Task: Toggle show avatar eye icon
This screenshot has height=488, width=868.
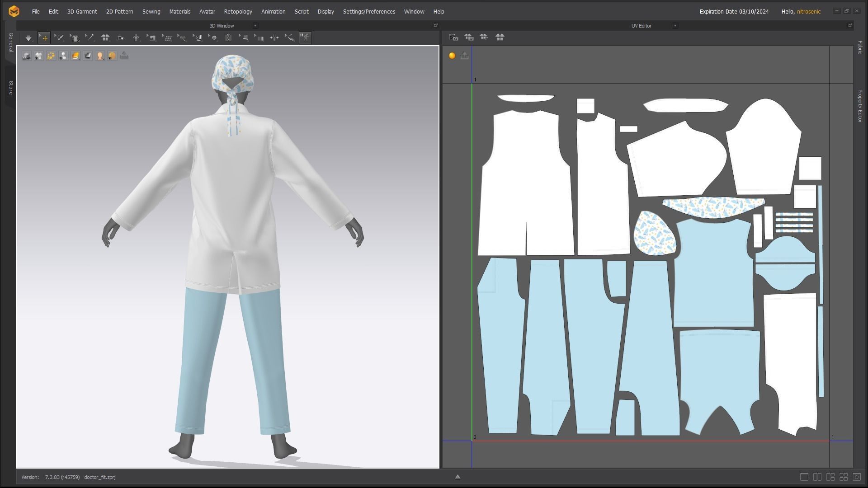Action: (x=63, y=56)
